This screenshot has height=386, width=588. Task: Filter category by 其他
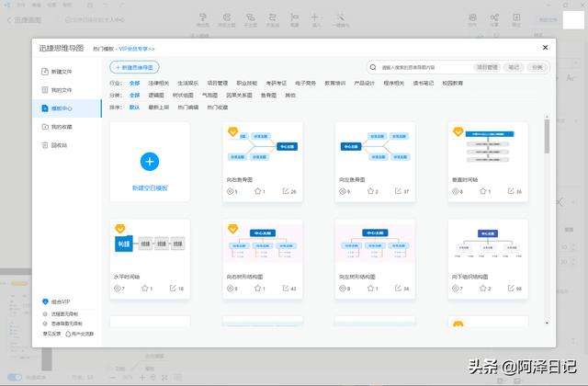290,96
